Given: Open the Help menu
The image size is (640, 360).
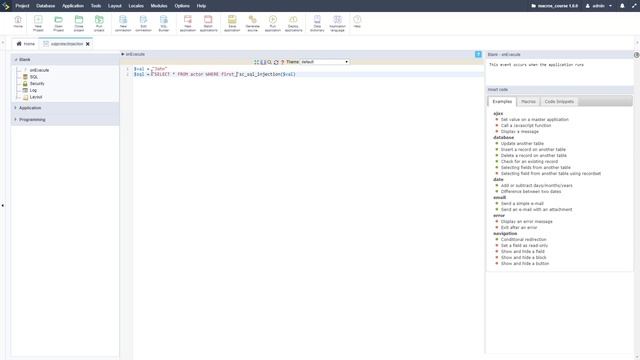Looking at the screenshot, I should (201, 6).
